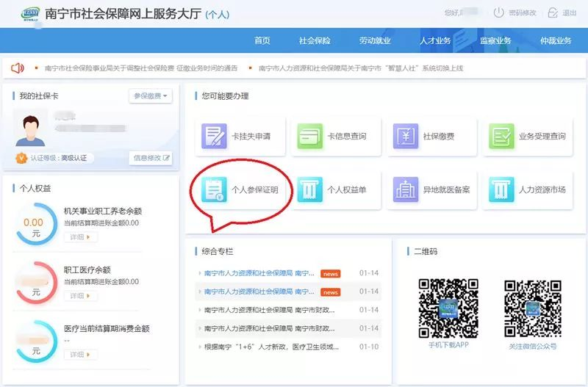
Task: Click the 卡挂失申请 icon
Action: coord(215,137)
